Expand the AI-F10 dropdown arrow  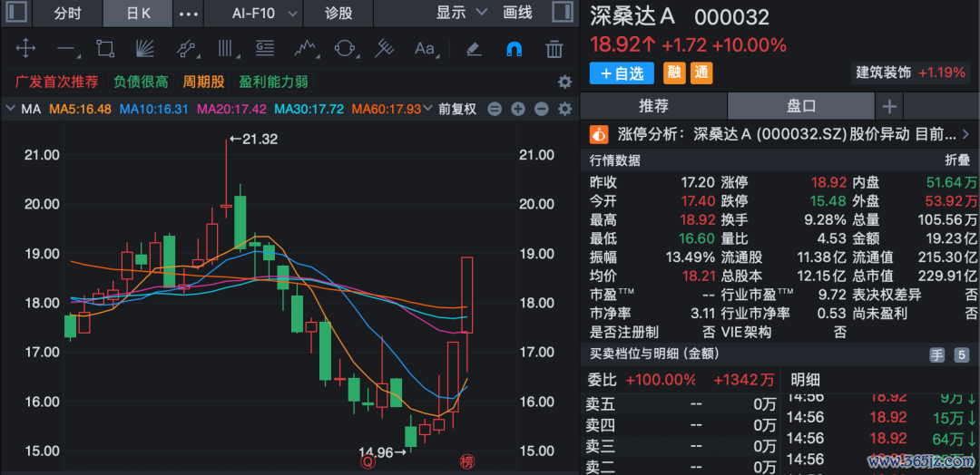click(x=292, y=14)
